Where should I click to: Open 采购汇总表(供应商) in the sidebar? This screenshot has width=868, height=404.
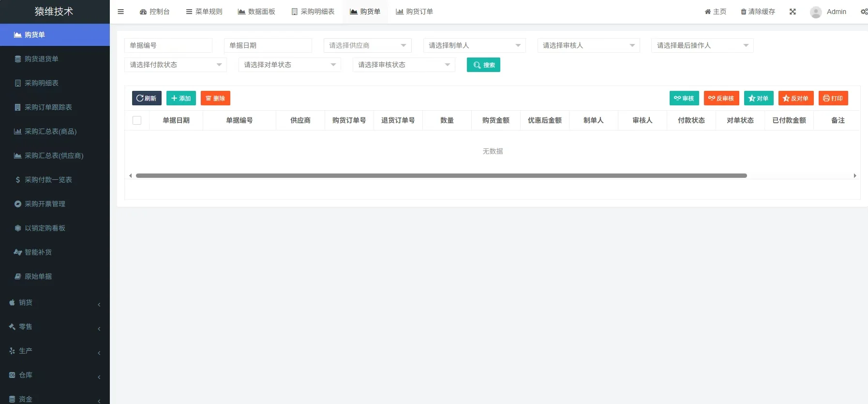coord(55,156)
